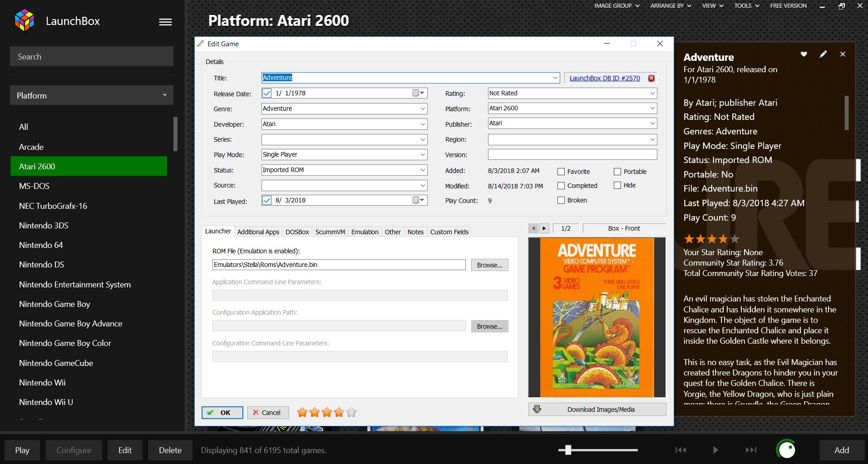
Task: Open the sidebar Platform filter dropdown
Action: tap(92, 95)
